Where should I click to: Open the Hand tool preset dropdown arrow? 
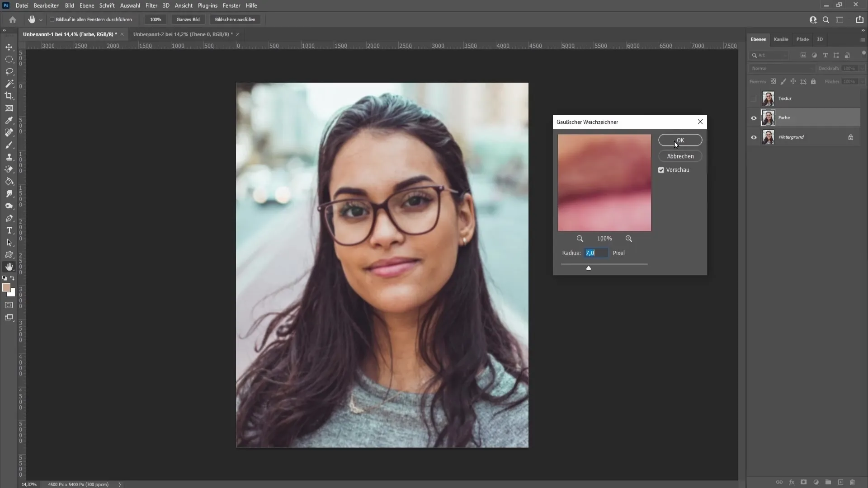click(x=41, y=20)
